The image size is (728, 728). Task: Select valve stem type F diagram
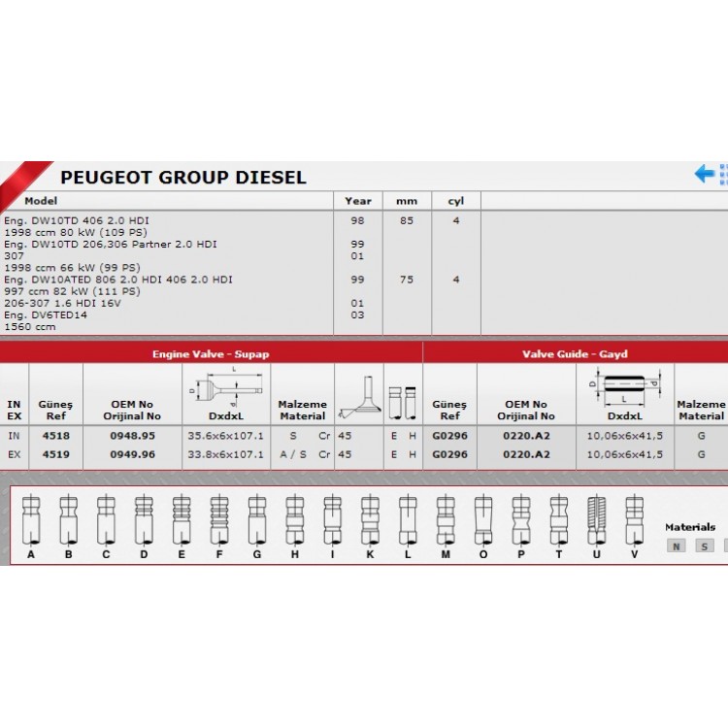coord(219,520)
